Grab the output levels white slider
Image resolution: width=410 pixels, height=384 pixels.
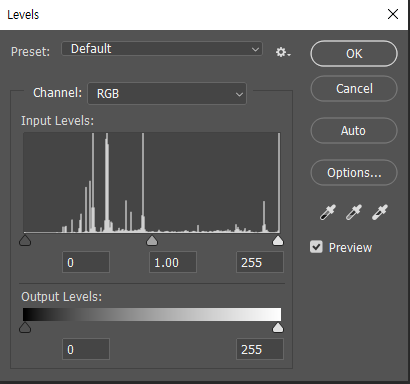pos(278,327)
